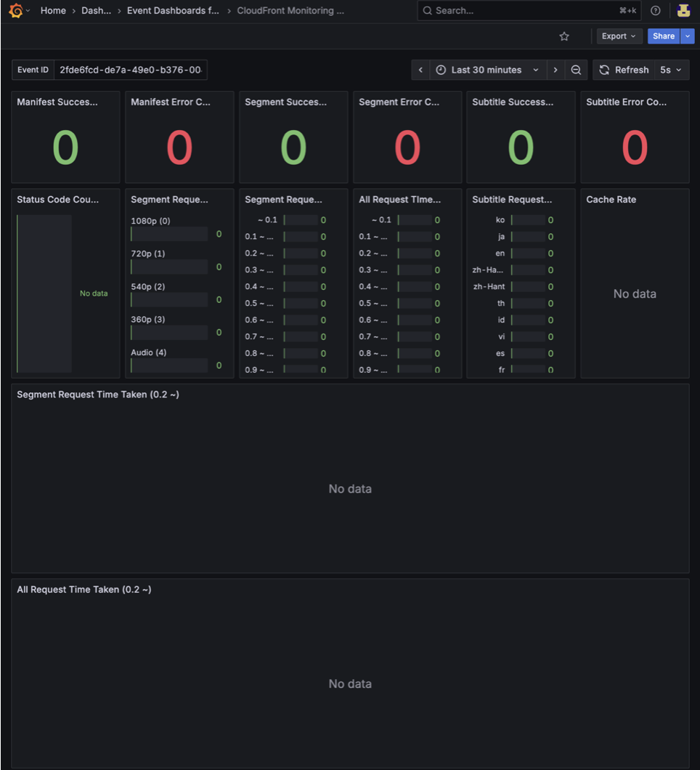Open Event Dashboards f... breadcrumb

173,10
